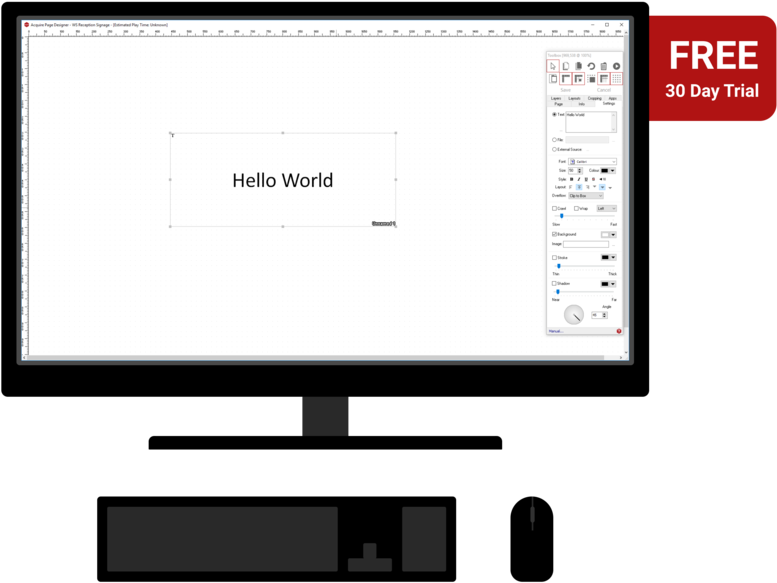Screen dimensions: 777x583
Task: Click the clipboard paste icon
Action: tap(604, 66)
